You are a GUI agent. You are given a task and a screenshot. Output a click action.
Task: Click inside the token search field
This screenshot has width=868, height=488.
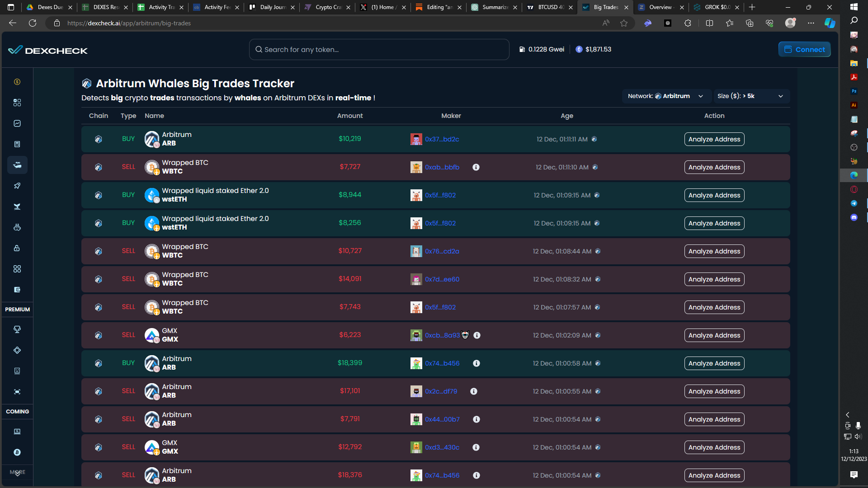pos(379,49)
